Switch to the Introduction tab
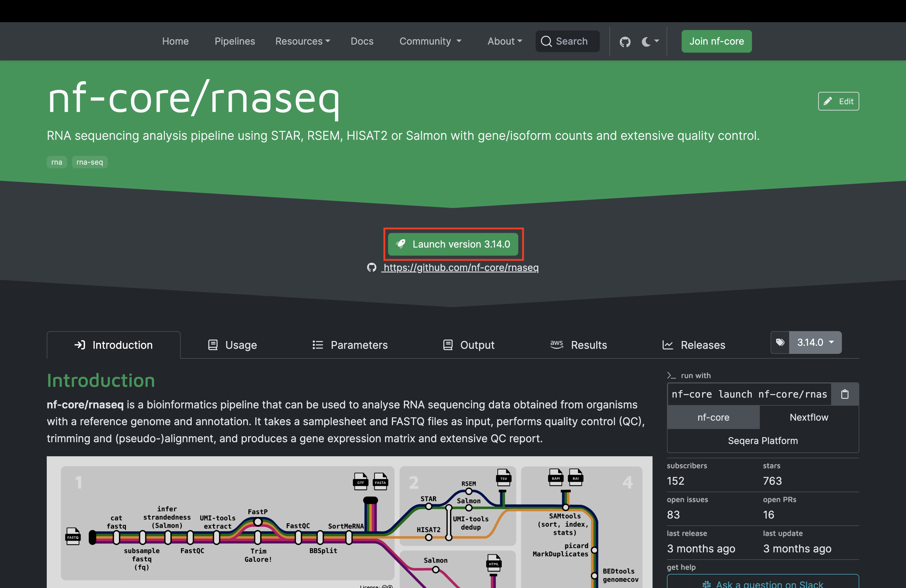 114,345
